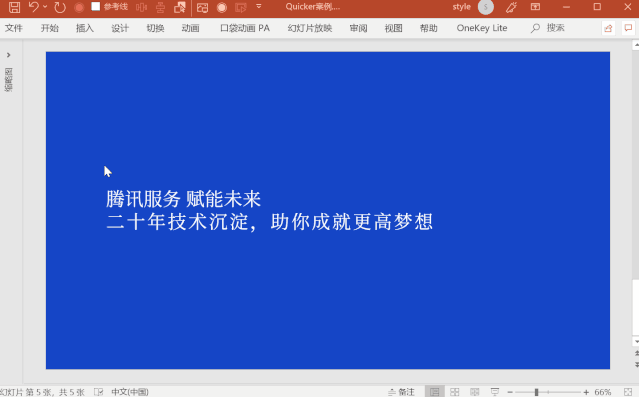Click the white circle record icon
This screenshot has height=397, width=639.
[222, 7]
